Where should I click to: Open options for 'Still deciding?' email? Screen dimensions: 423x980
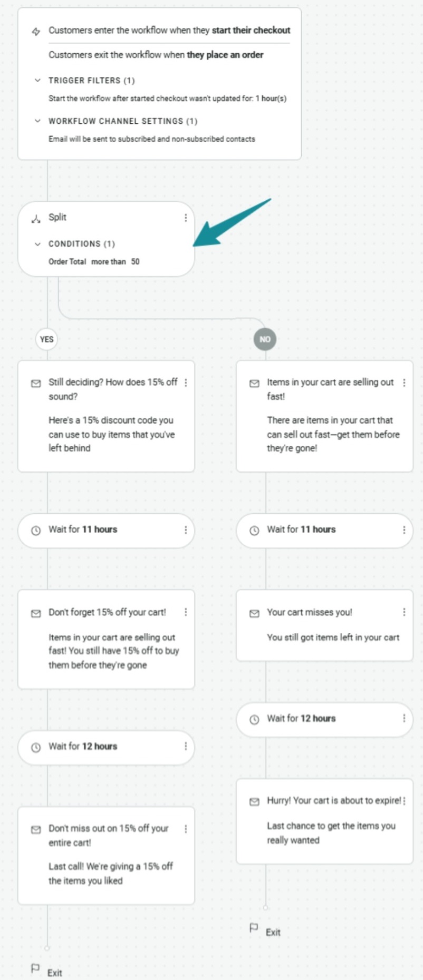pyautogui.click(x=186, y=383)
